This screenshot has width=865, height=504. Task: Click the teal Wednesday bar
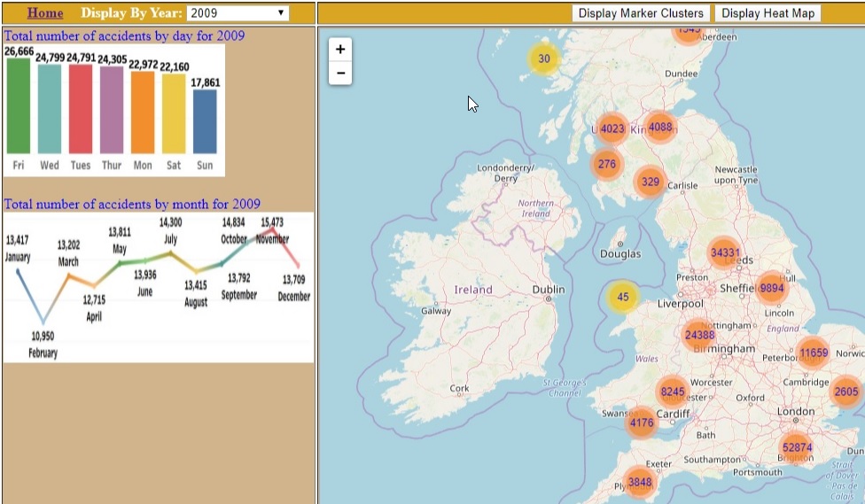[50, 109]
